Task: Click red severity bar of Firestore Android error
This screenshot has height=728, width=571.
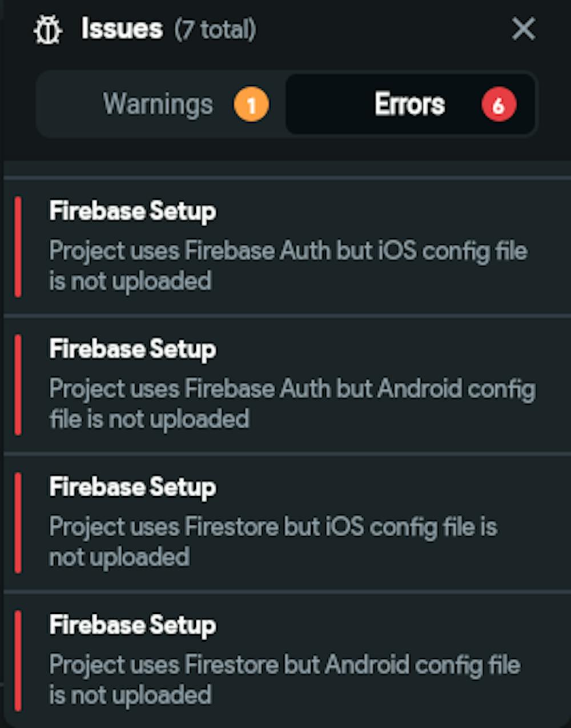Action: [x=18, y=661]
